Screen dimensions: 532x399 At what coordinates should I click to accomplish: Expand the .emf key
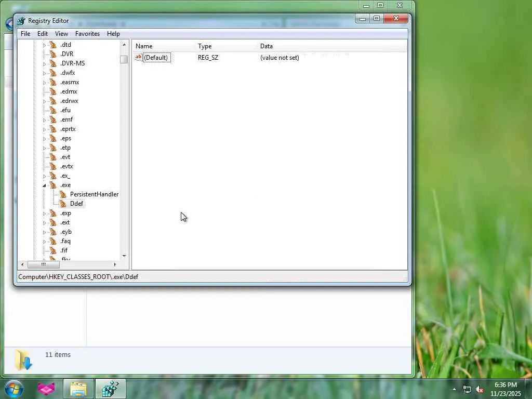[x=44, y=120]
